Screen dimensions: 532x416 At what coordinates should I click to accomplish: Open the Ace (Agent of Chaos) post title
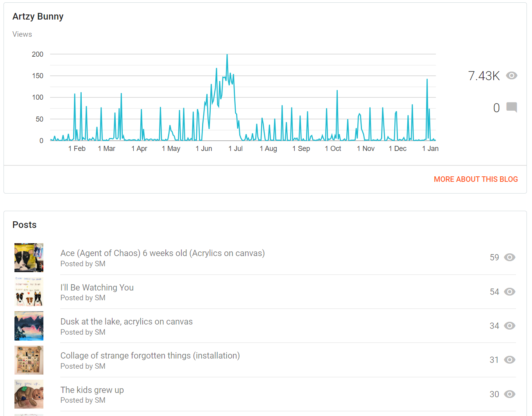(162, 253)
